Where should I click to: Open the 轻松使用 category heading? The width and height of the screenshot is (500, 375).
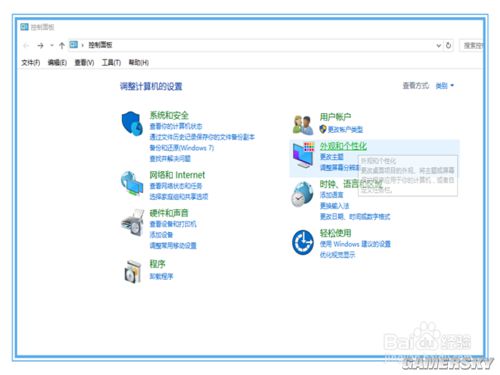(x=335, y=233)
